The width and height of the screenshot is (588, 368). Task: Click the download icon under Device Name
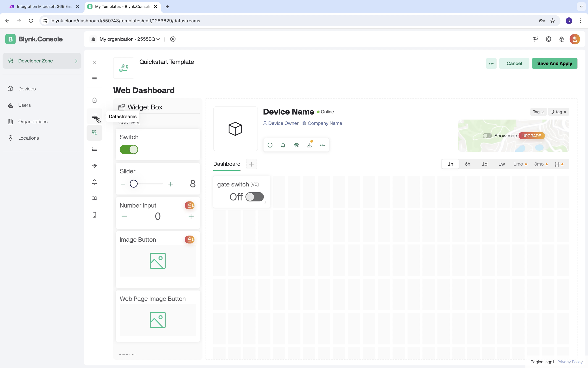[x=309, y=145]
